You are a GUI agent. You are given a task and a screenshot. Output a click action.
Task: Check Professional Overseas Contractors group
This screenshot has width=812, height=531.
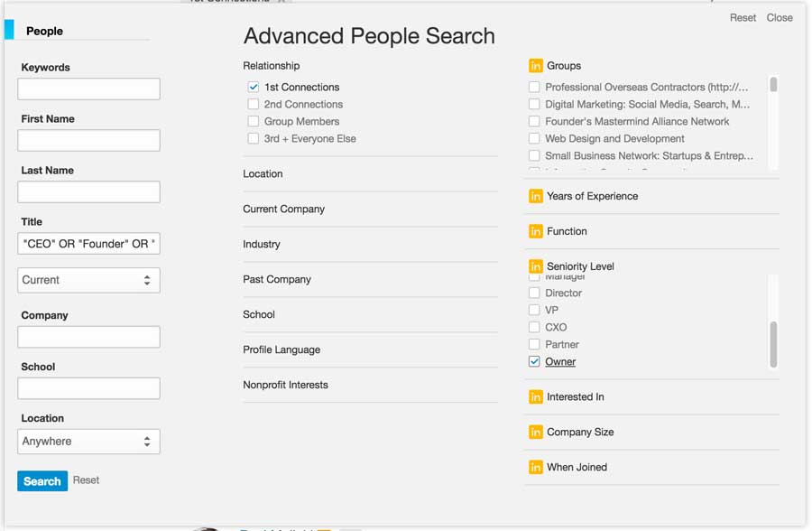pyautogui.click(x=534, y=87)
